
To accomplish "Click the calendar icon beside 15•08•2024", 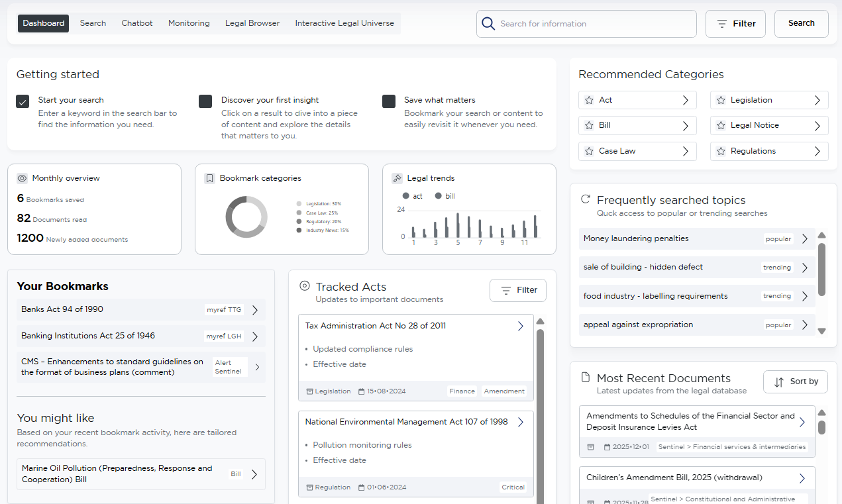I will (362, 391).
